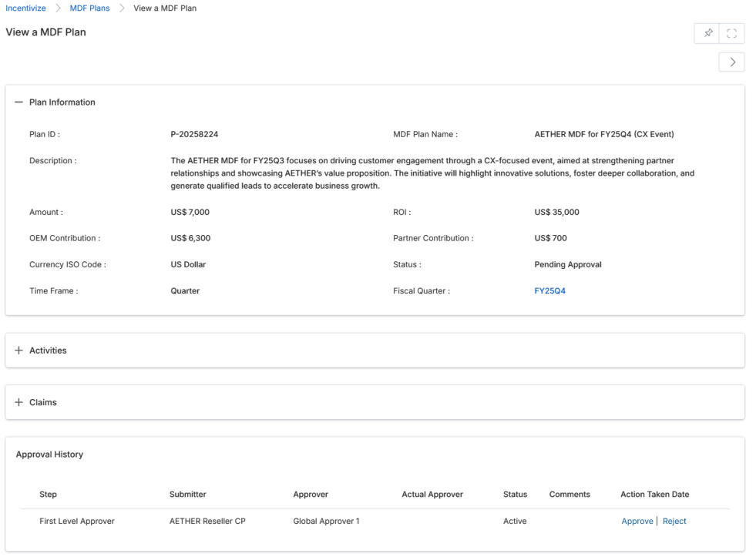Reject the First Level Approver step
The image size is (756, 557).
point(674,522)
